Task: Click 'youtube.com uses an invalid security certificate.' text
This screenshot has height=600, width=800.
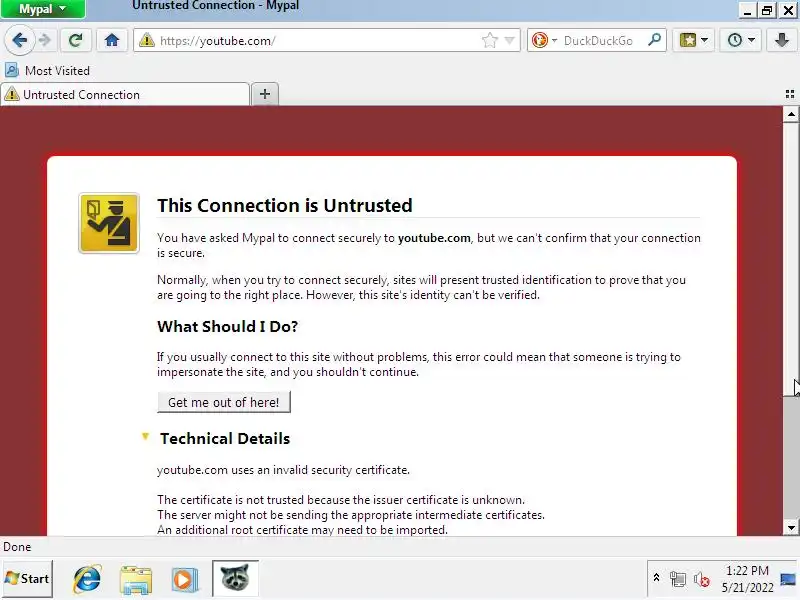Action: (283, 470)
